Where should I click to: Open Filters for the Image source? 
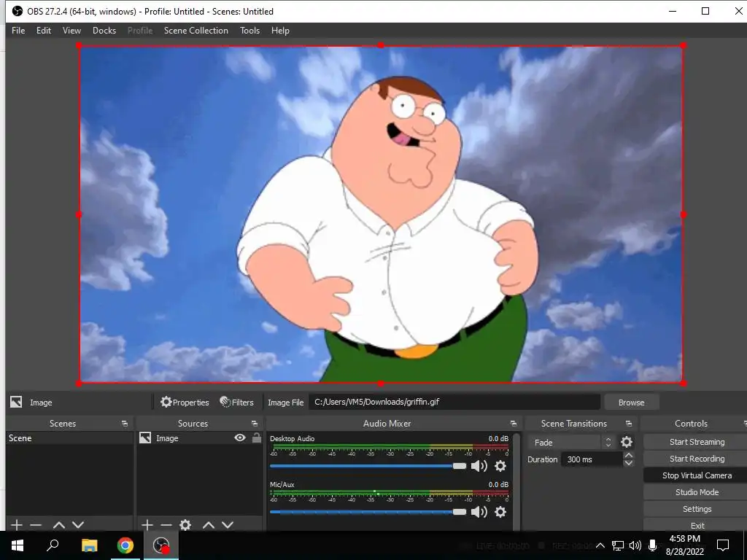point(237,402)
